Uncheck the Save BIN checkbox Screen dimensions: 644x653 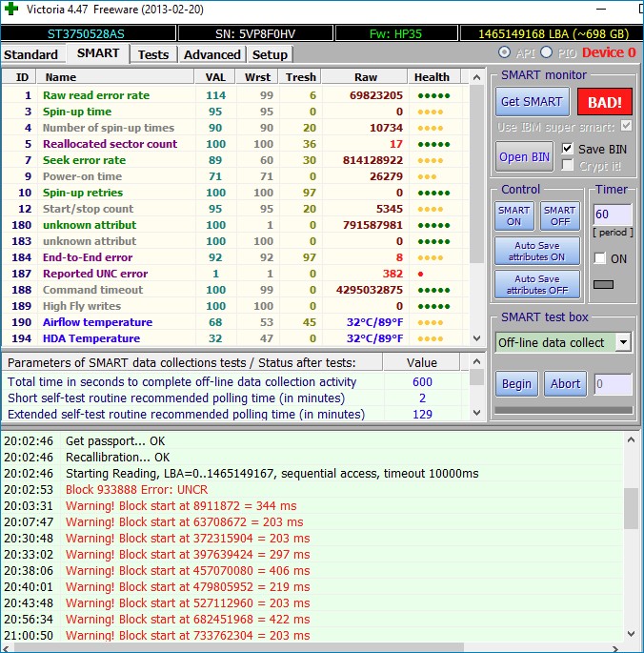pyautogui.click(x=568, y=149)
